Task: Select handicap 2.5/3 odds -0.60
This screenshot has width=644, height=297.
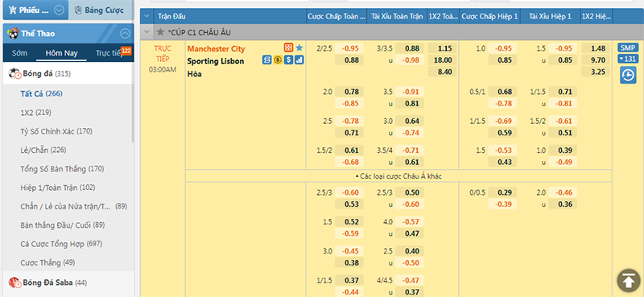Action: (349, 192)
